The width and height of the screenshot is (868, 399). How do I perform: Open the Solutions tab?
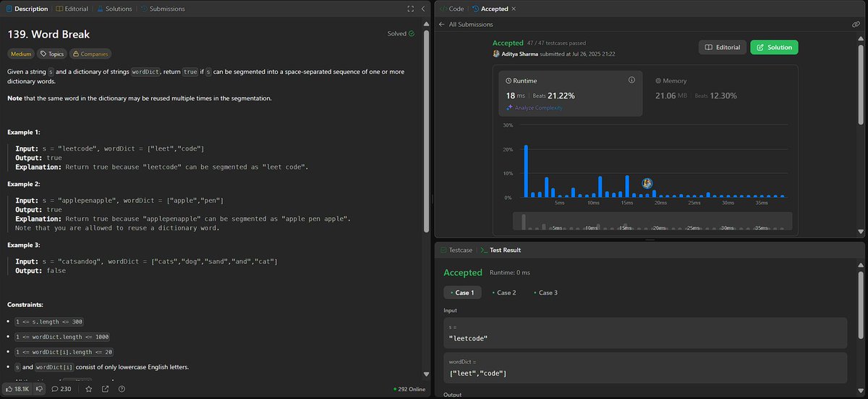pos(114,9)
